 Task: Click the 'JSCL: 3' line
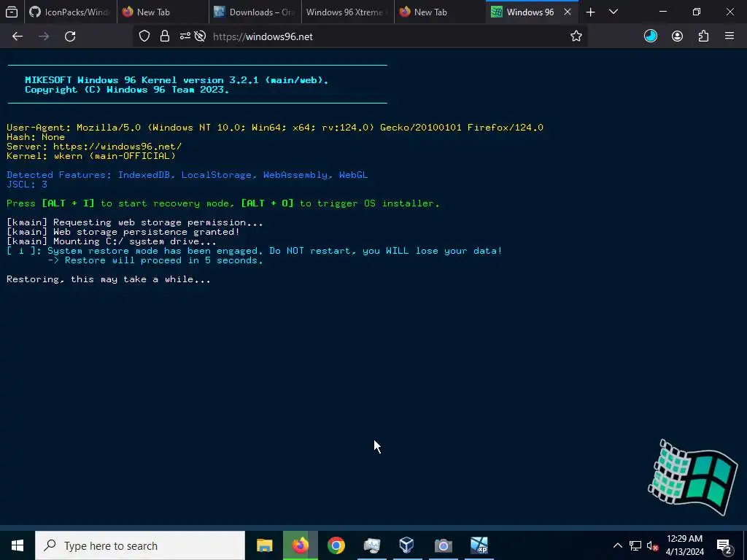[x=27, y=184]
